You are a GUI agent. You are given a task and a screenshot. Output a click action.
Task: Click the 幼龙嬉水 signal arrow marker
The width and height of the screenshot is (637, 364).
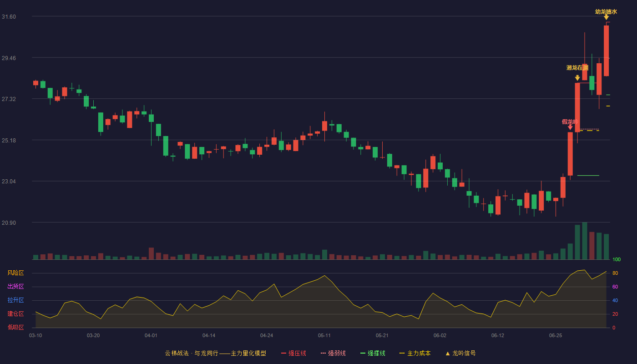[x=606, y=17]
